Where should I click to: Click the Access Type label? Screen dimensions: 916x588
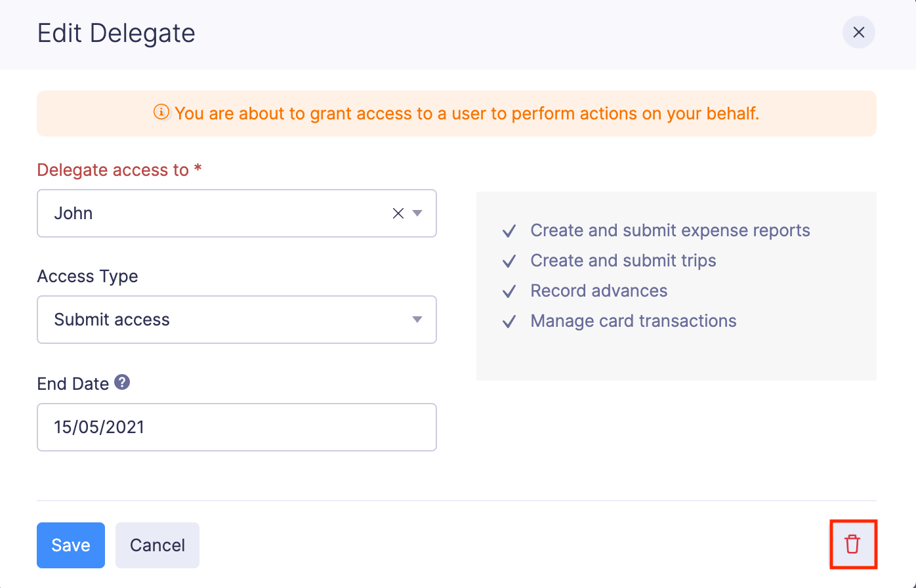pos(87,276)
